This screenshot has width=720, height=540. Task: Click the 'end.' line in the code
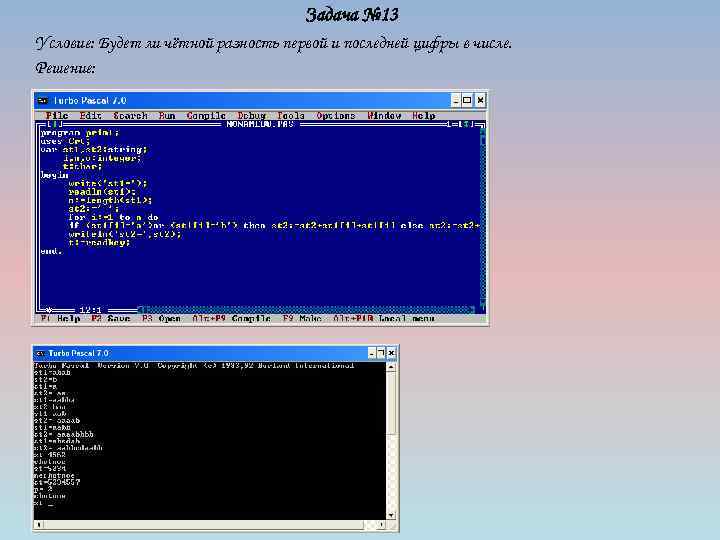[51, 251]
